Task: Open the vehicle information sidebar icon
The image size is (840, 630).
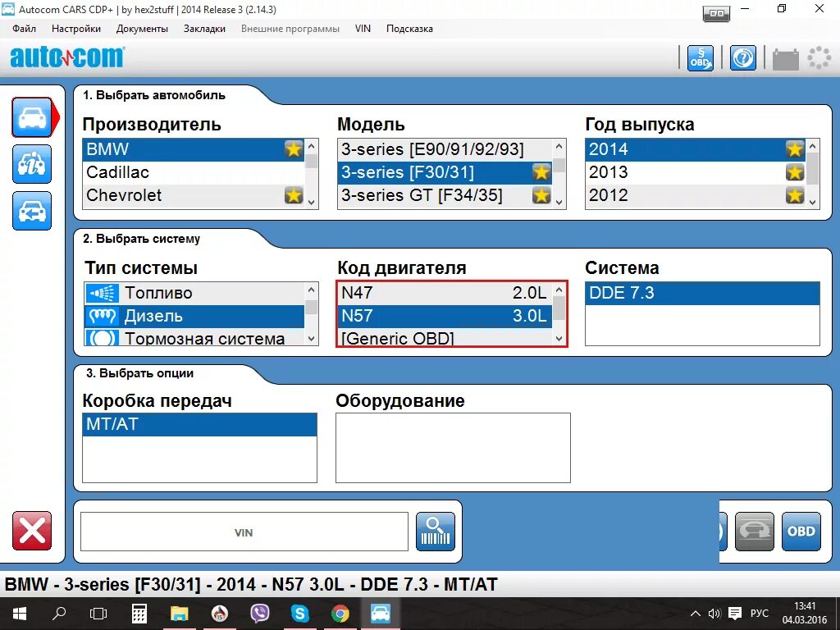Action: click(x=32, y=164)
